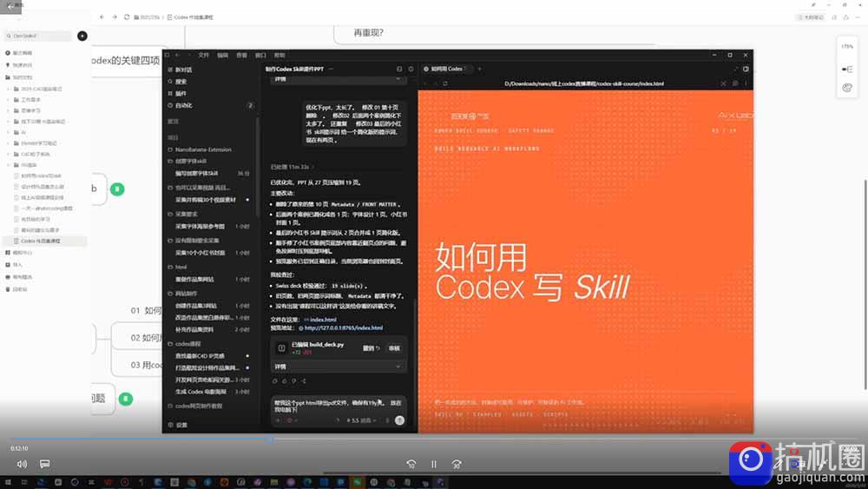Send the prompt with round send button

[399, 420]
